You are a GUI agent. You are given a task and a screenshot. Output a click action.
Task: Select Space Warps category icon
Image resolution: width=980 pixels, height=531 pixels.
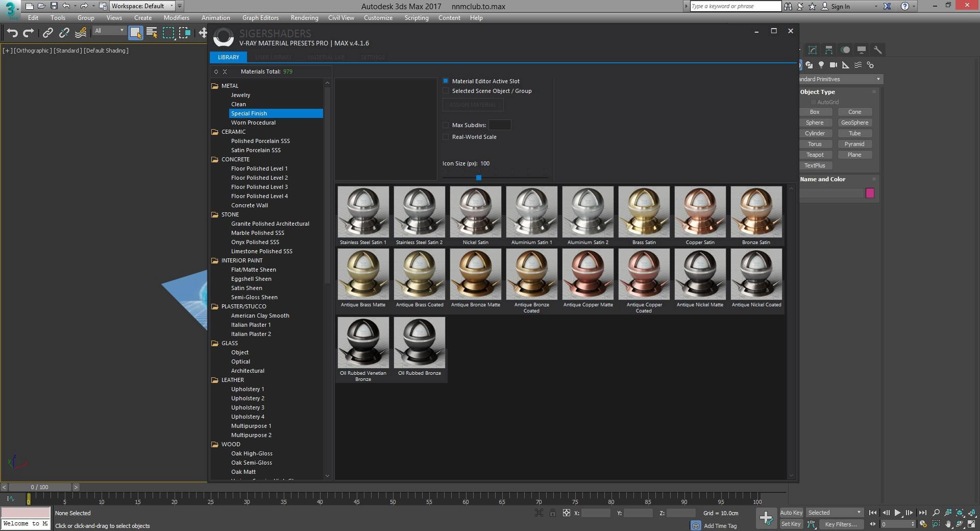click(858, 65)
